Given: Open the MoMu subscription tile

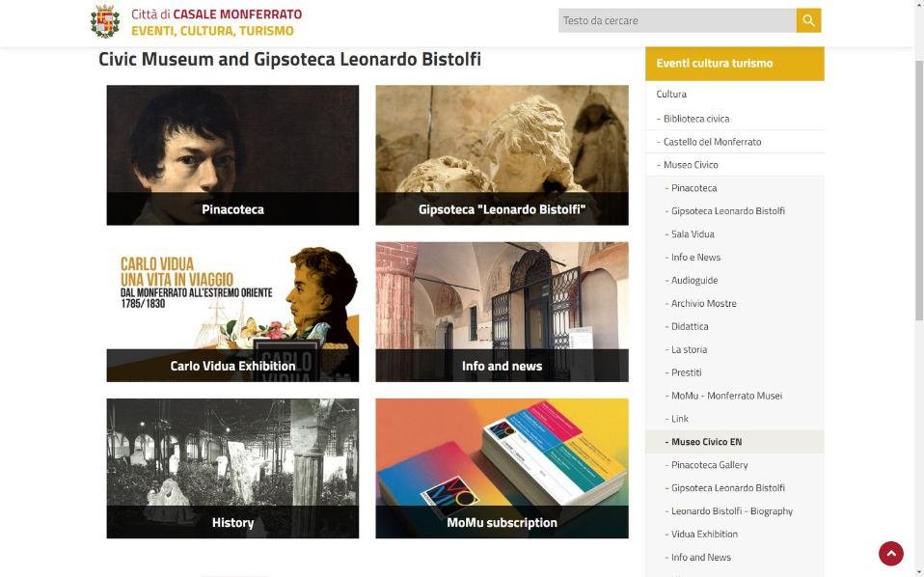Looking at the screenshot, I should click(502, 468).
